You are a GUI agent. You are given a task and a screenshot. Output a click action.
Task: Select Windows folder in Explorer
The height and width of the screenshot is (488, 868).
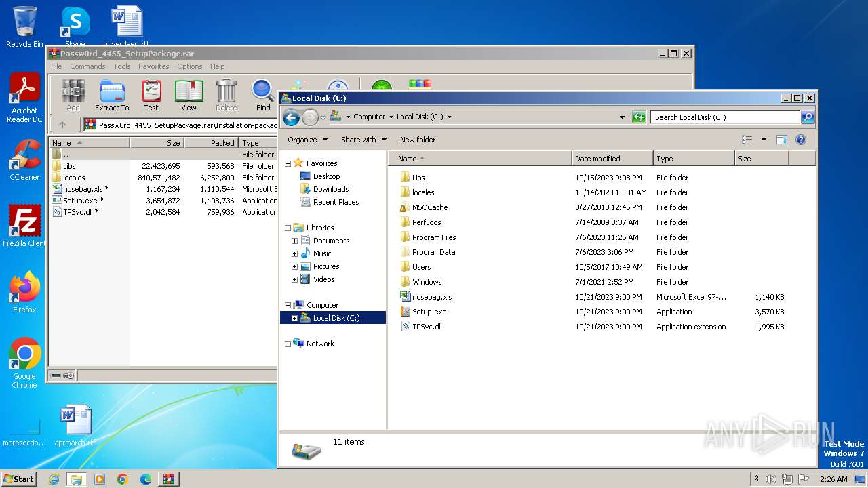[x=427, y=282]
